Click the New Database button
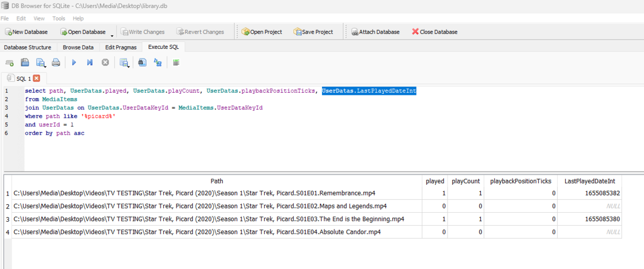Image resolution: width=644 pixels, height=269 pixels. pyautogui.click(x=26, y=32)
